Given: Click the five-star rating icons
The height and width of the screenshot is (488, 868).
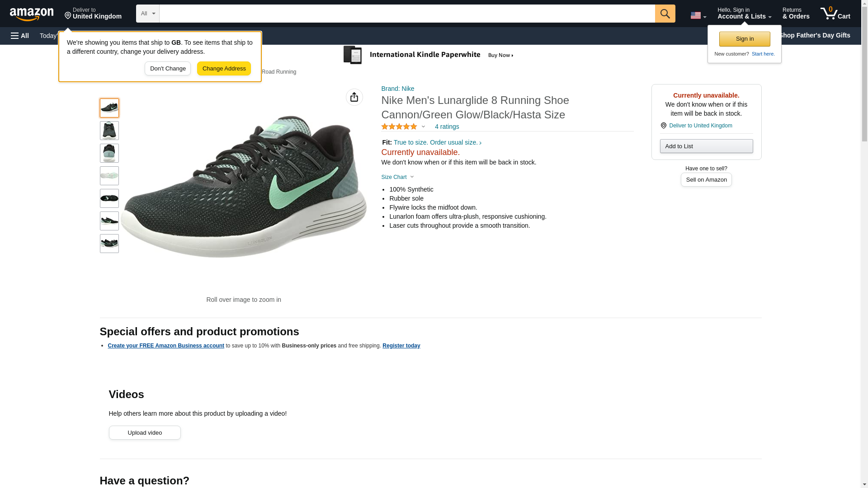Looking at the screenshot, I should click(399, 127).
